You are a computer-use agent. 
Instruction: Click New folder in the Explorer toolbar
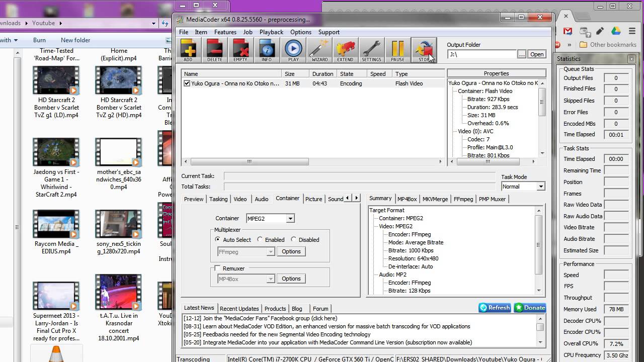pyautogui.click(x=75, y=40)
